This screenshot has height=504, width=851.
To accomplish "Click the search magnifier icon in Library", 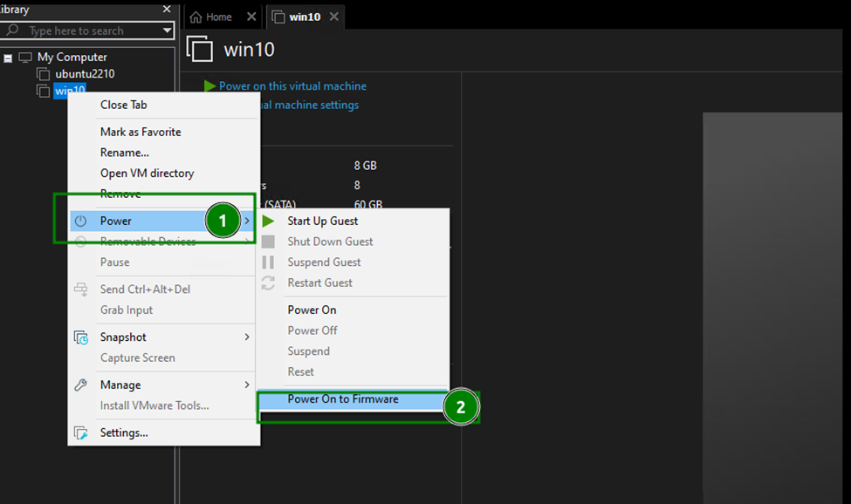I will [x=12, y=30].
